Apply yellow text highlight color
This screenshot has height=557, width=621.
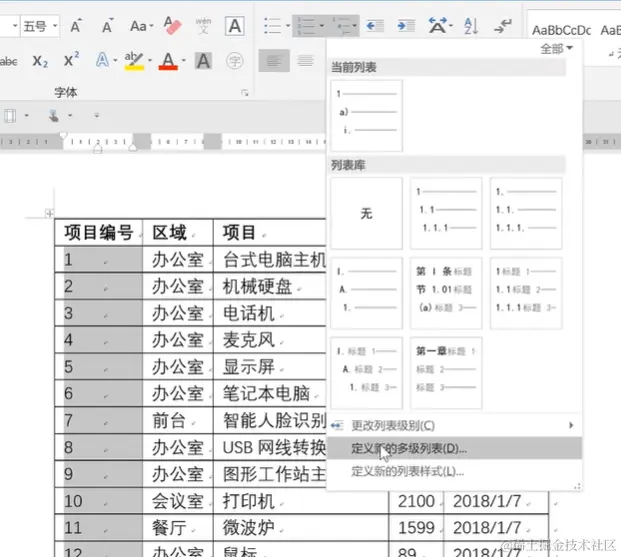(134, 61)
